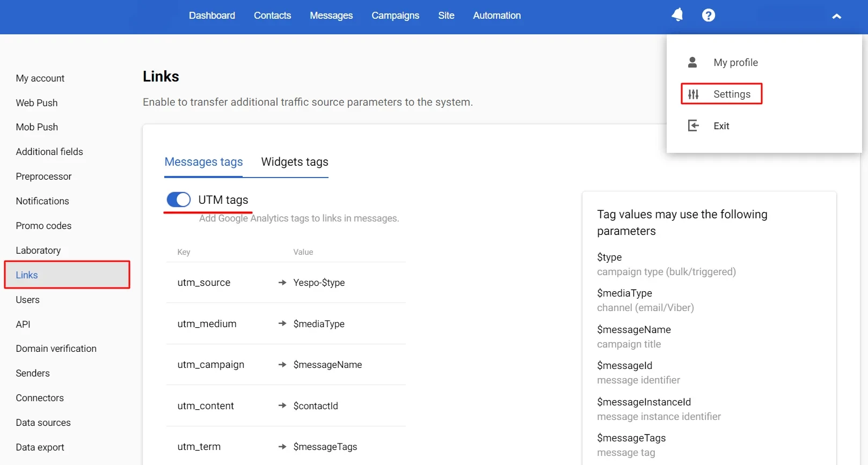
Task: Click the $messageTags parameter in tag values panel
Action: click(631, 438)
